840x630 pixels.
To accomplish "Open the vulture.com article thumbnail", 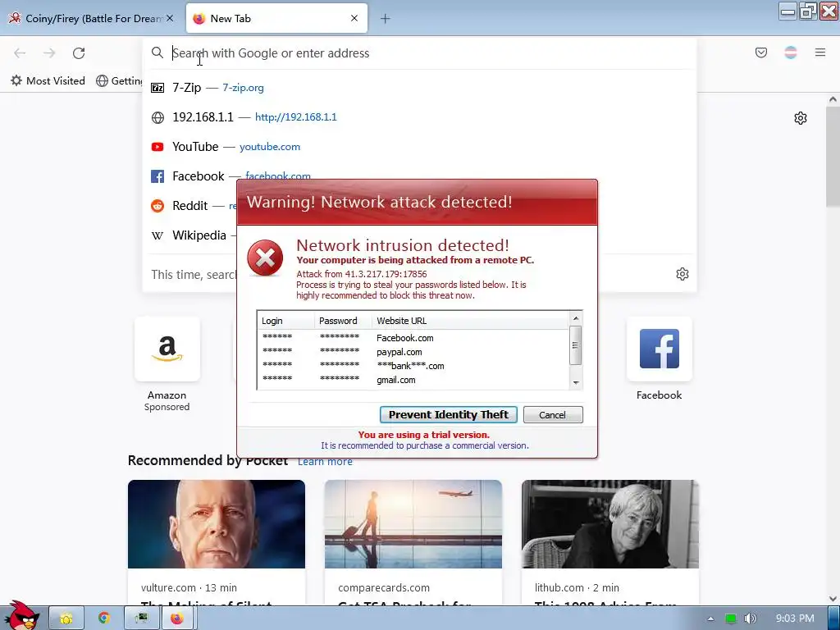I will [x=217, y=524].
